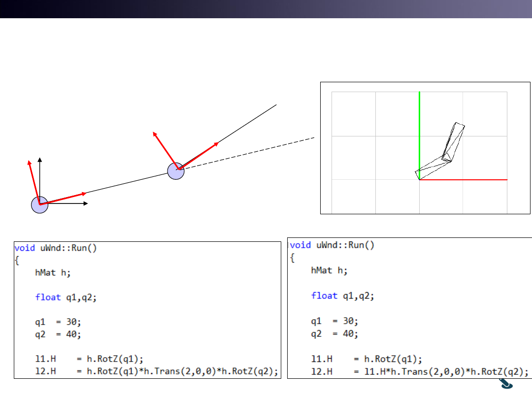Click the dark title bar at the top

(266, 9)
